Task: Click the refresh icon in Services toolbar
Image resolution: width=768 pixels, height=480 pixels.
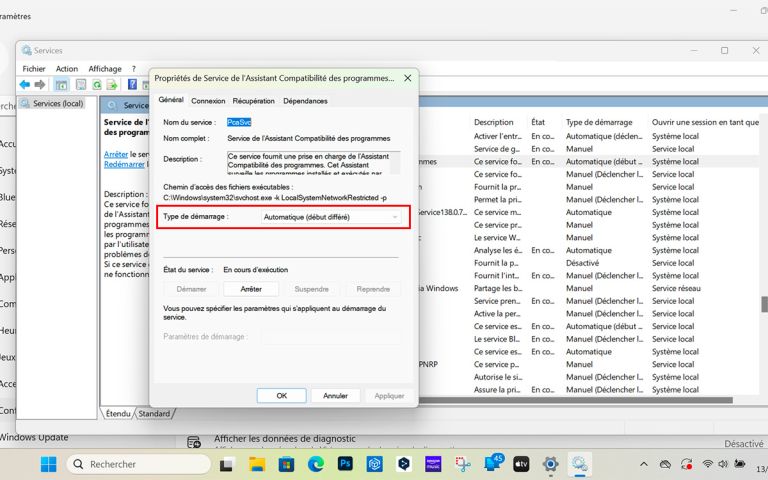Action: 98,85
